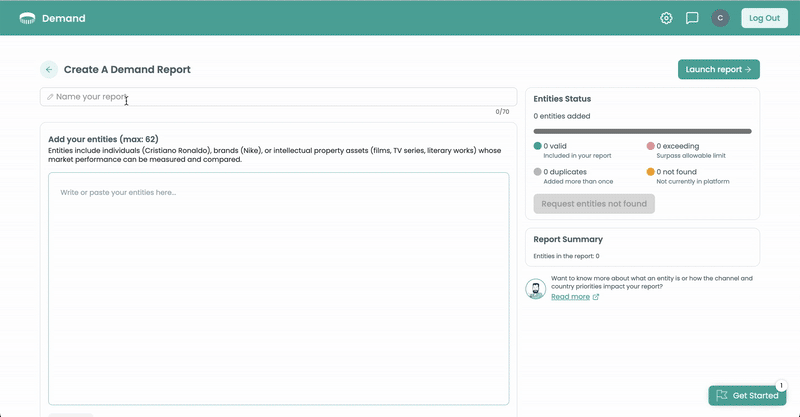
Task: Click the '0 entities added' text
Action: pyautogui.click(x=562, y=116)
